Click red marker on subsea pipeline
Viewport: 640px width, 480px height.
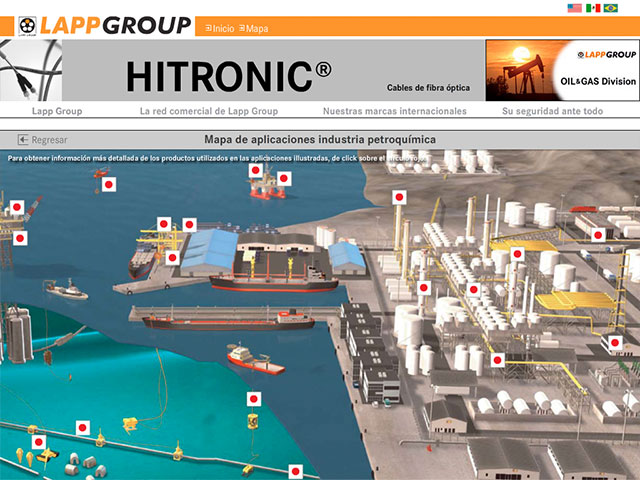coord(82,428)
